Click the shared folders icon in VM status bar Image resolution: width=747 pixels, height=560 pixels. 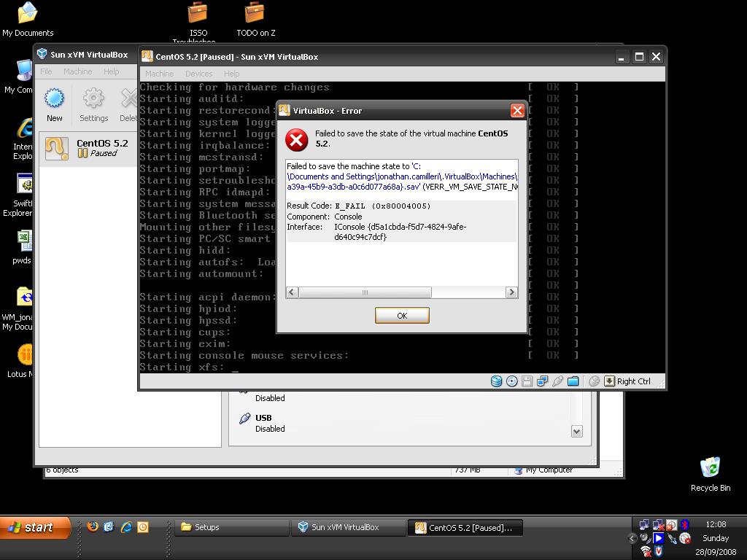pos(573,381)
